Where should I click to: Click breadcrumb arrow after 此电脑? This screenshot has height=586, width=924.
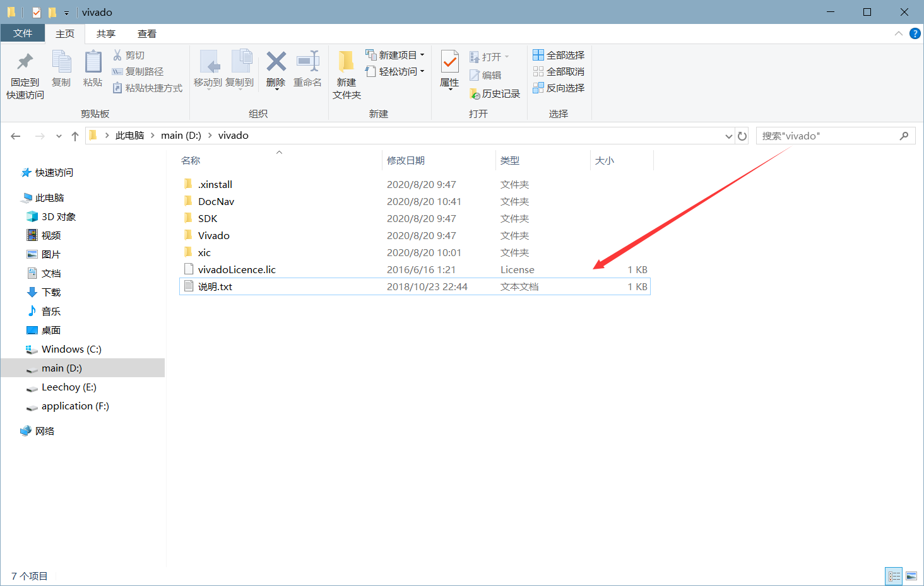pos(152,136)
